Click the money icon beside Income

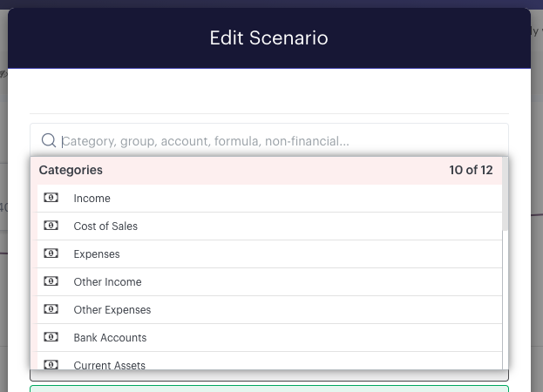click(51, 198)
